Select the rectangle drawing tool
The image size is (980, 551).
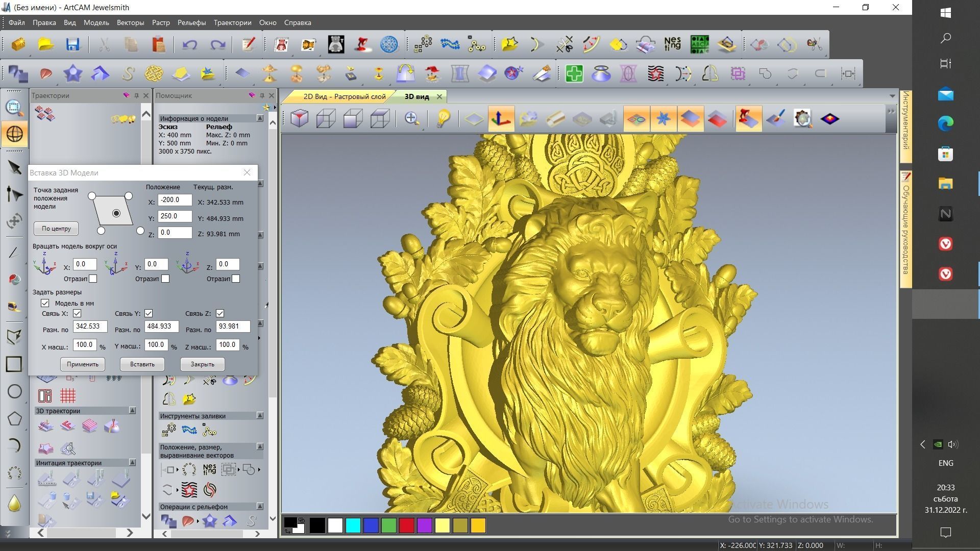click(14, 364)
